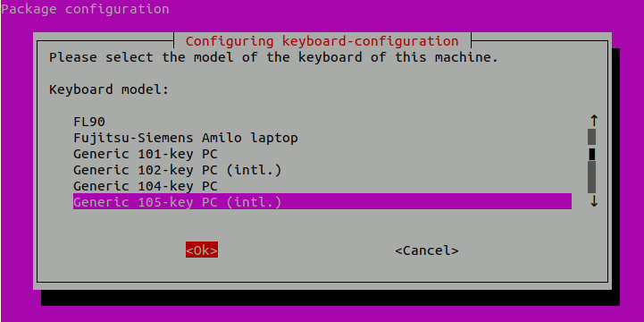Click the scrollbar track above the black indicator

tap(592, 137)
